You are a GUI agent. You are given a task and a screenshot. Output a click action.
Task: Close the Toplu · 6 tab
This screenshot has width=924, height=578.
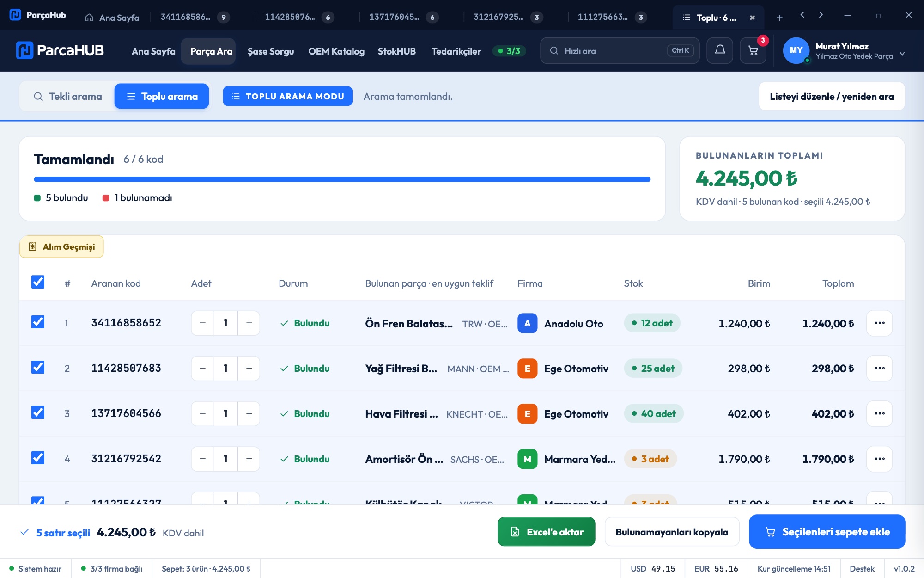[x=752, y=18]
